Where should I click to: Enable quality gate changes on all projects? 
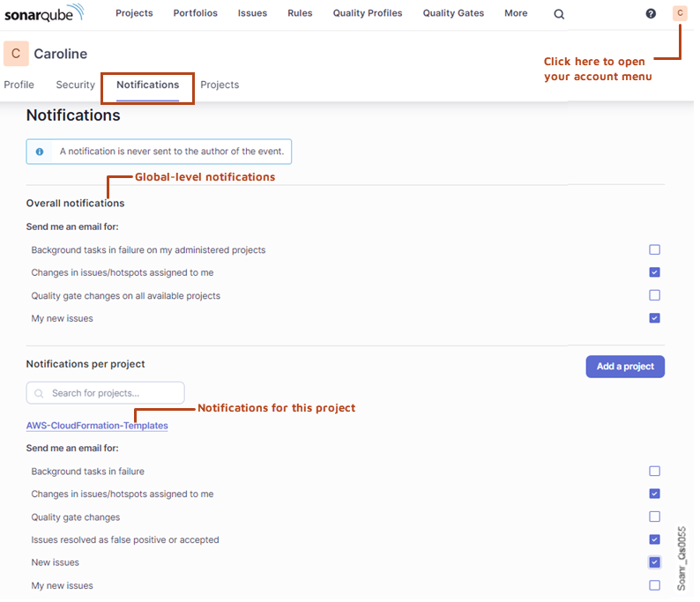pos(654,295)
